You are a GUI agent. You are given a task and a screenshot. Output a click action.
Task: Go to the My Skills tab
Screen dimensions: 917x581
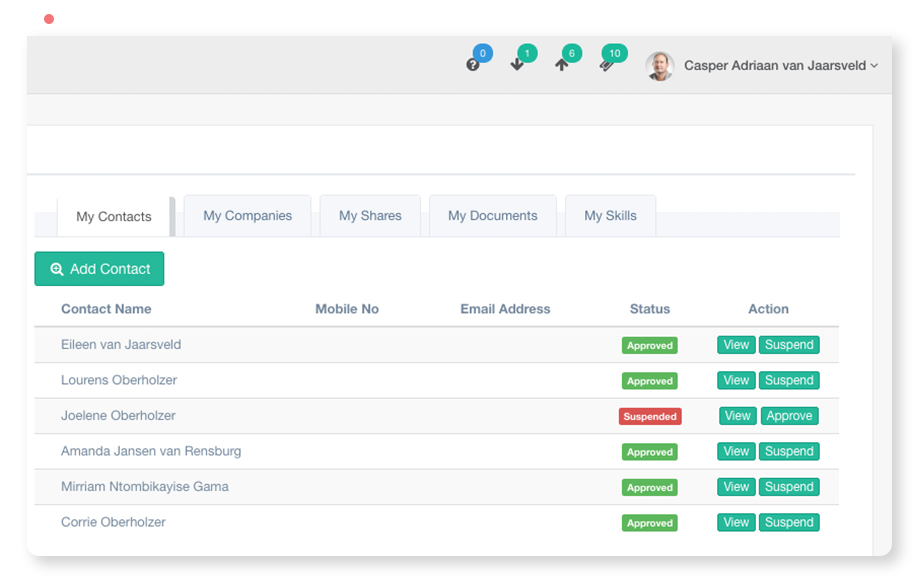pyautogui.click(x=610, y=216)
